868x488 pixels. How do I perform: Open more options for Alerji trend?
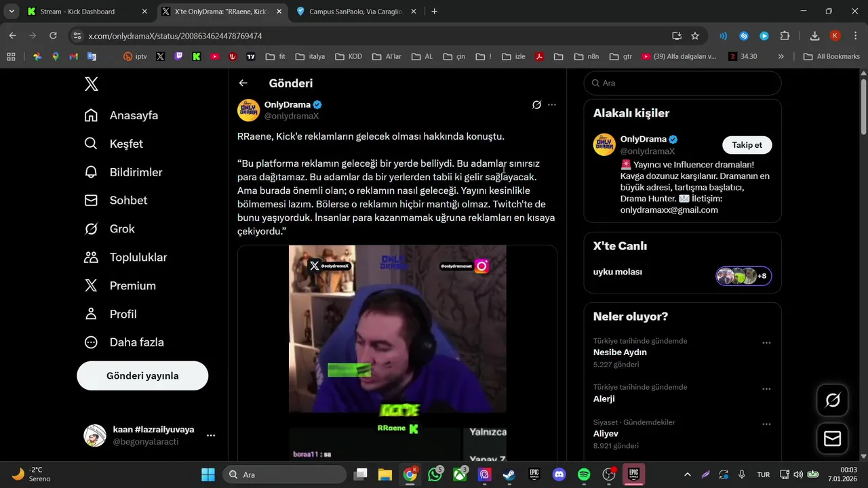pyautogui.click(x=766, y=389)
